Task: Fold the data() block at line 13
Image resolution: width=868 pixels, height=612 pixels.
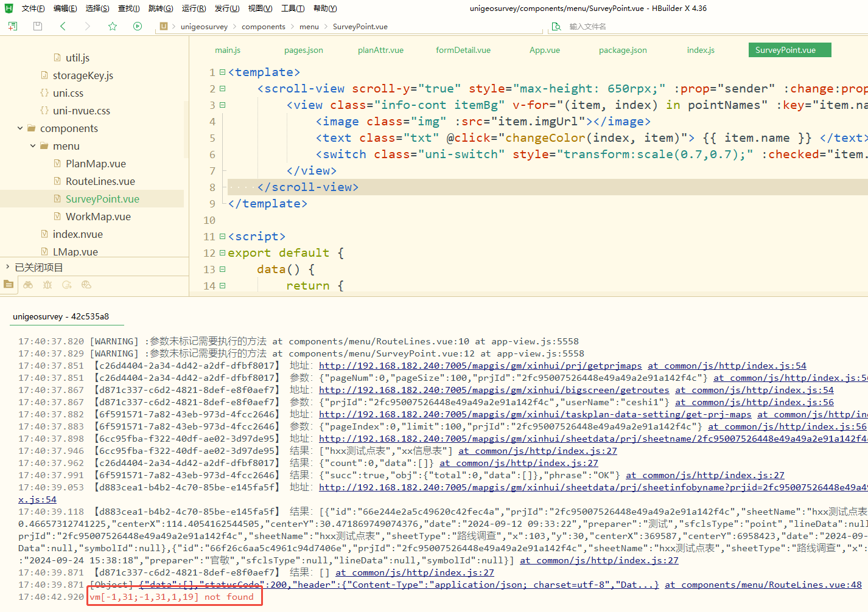Action: (x=222, y=269)
